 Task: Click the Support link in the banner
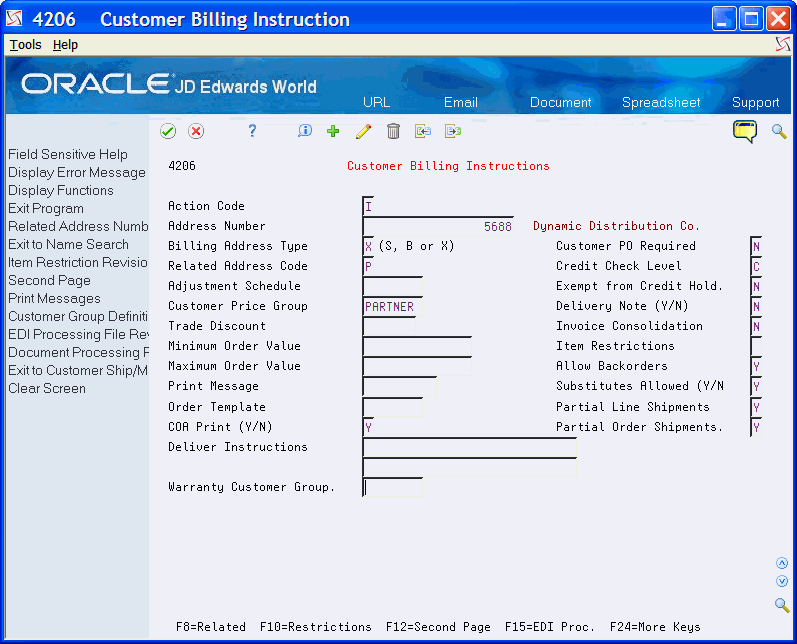[x=755, y=102]
